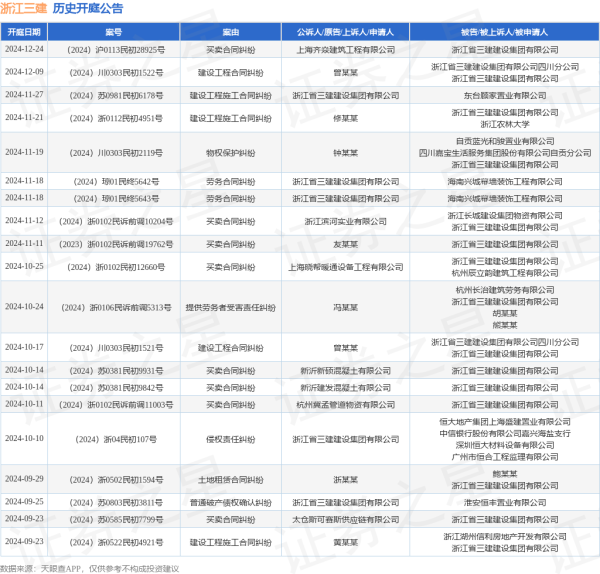Screen dimensions: 600x574
Task: Select case number 琼01民终5643号
Action: pyautogui.click(x=116, y=199)
